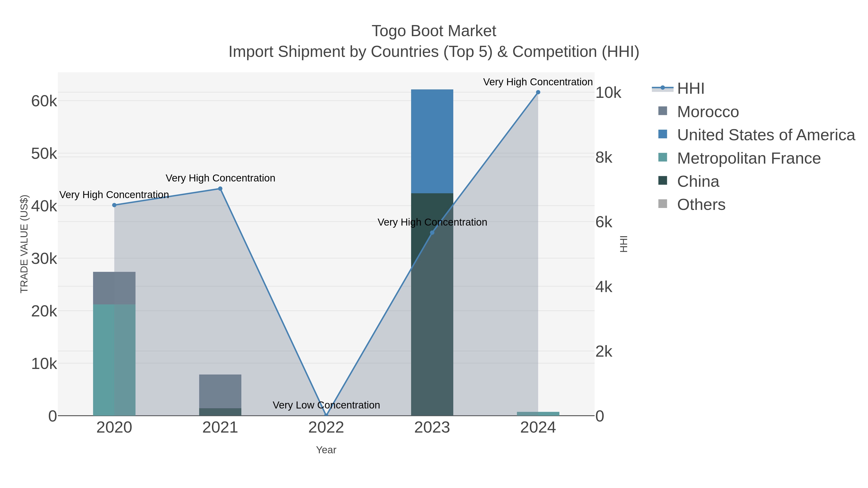Click the 2020 'Very High Concentration' label
Screen dimensions: 868x488
[x=114, y=195]
